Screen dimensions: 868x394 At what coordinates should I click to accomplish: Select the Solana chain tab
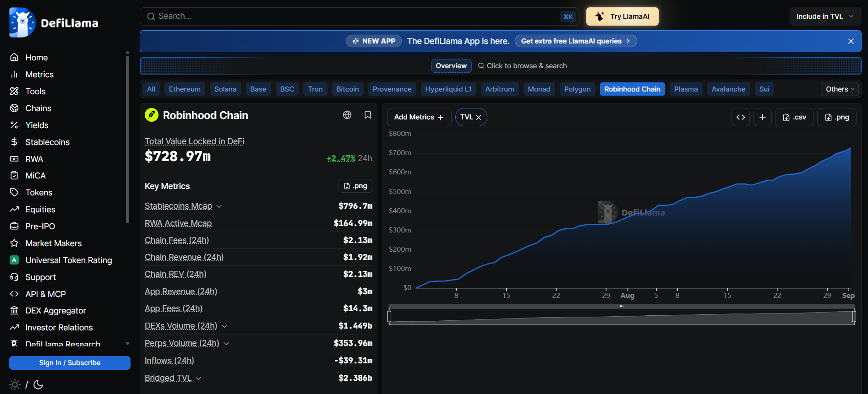coord(225,89)
